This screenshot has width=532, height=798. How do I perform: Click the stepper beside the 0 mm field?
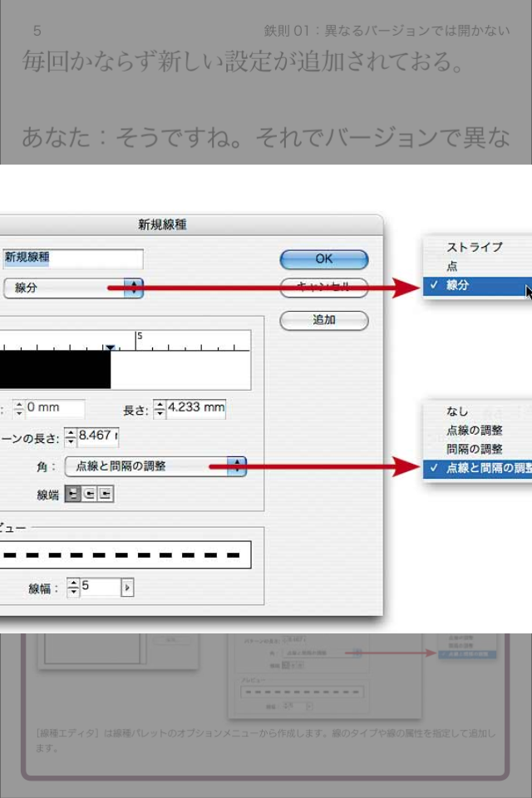click(x=19, y=408)
